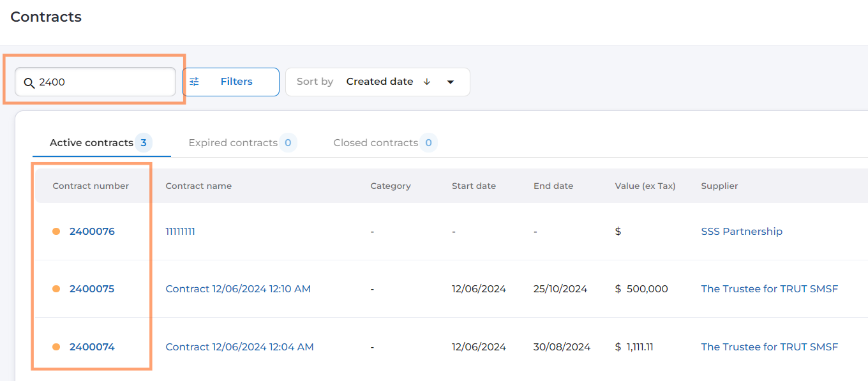Image resolution: width=868 pixels, height=381 pixels.
Task: Open the Closed contracts tab
Action: (x=375, y=143)
